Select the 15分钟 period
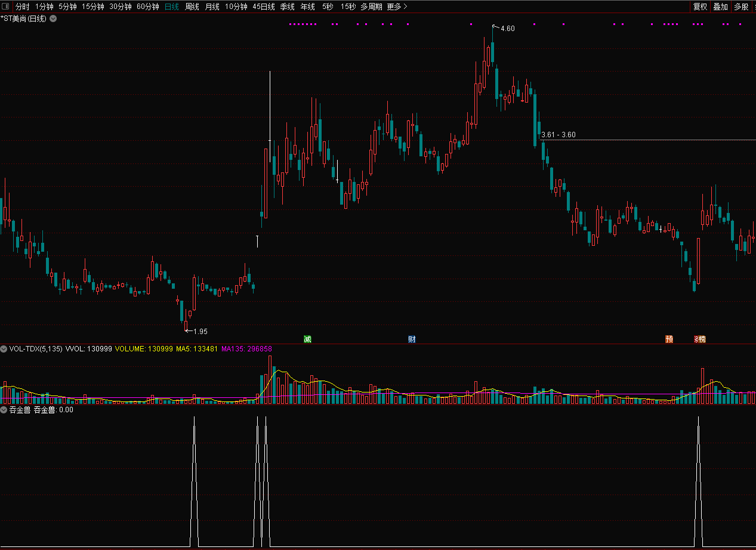Screen dimensions: 756x550 point(93,7)
